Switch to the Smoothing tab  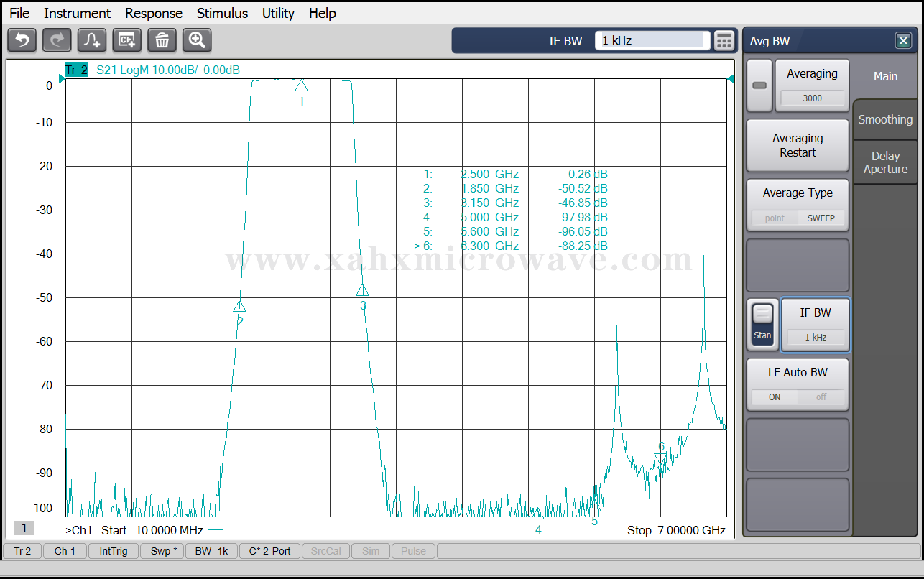[x=885, y=120]
